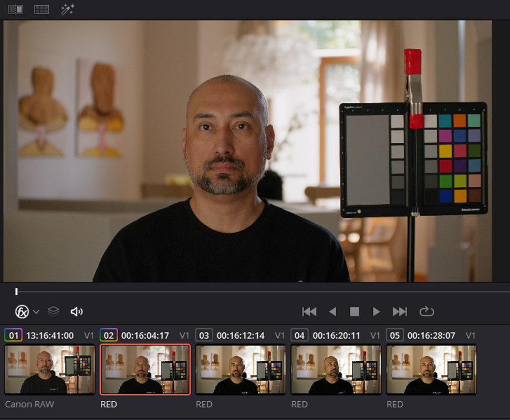Click clip number badge 02

click(x=109, y=335)
